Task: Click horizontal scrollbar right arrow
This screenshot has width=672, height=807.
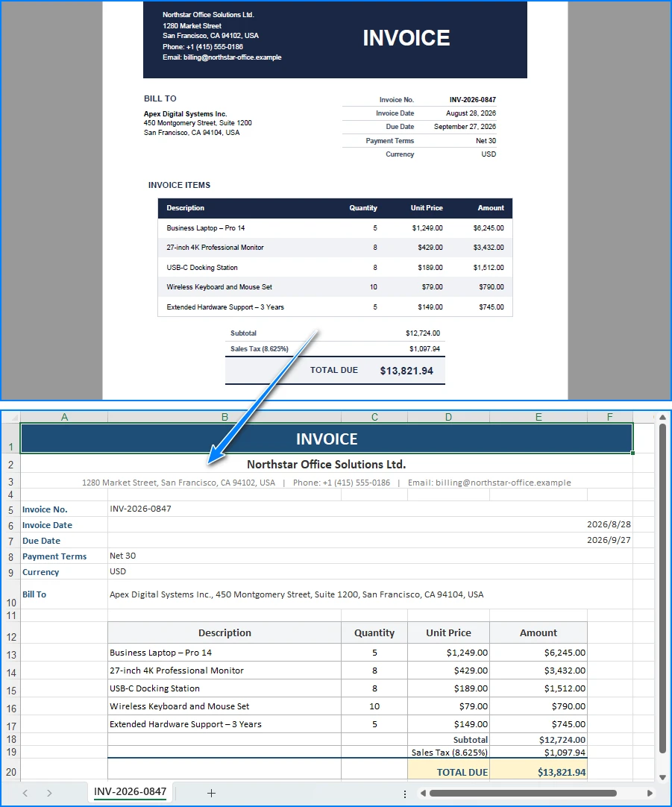Action: point(650,793)
